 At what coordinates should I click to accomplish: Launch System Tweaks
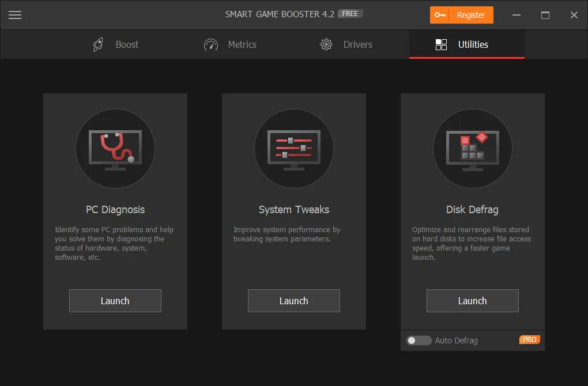coord(293,300)
